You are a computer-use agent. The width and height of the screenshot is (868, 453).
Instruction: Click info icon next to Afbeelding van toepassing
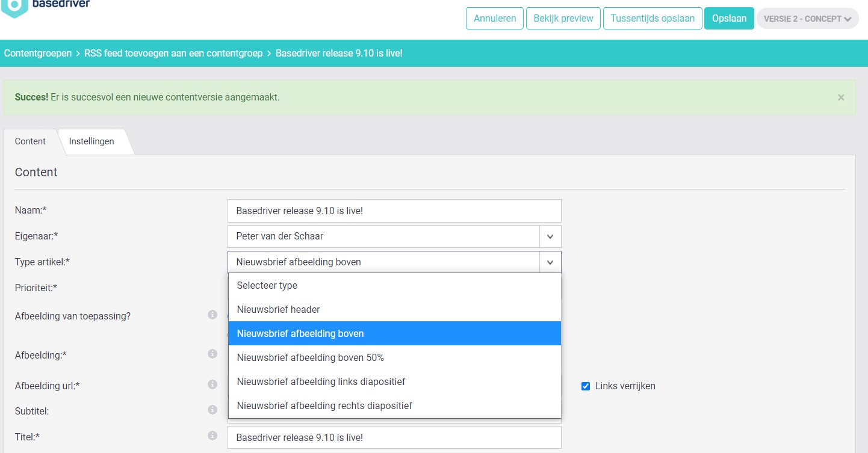pos(212,315)
